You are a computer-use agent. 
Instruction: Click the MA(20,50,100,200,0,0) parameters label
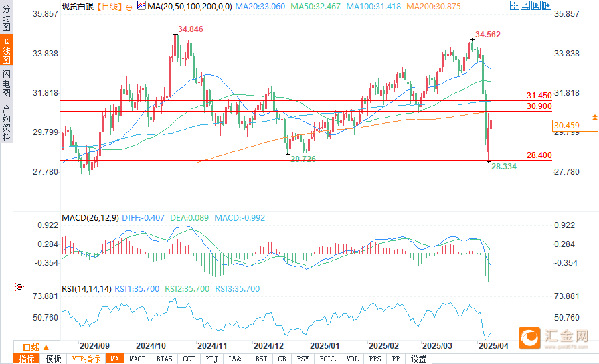[189, 7]
